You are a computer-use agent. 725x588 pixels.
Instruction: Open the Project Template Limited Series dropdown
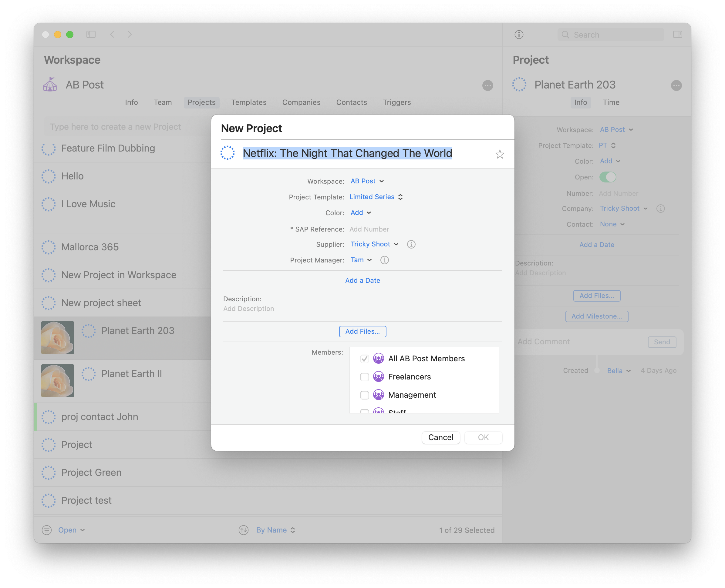(x=376, y=197)
